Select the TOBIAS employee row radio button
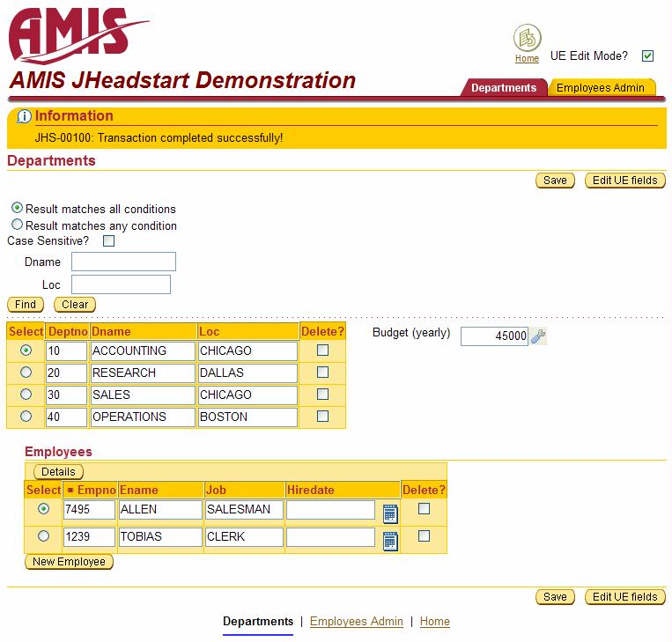672x642 pixels. pyautogui.click(x=43, y=535)
